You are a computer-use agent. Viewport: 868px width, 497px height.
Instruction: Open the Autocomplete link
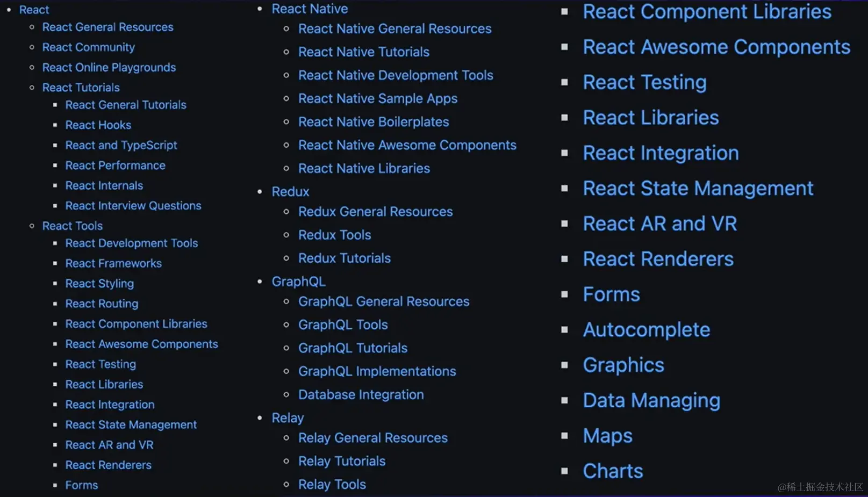point(647,330)
